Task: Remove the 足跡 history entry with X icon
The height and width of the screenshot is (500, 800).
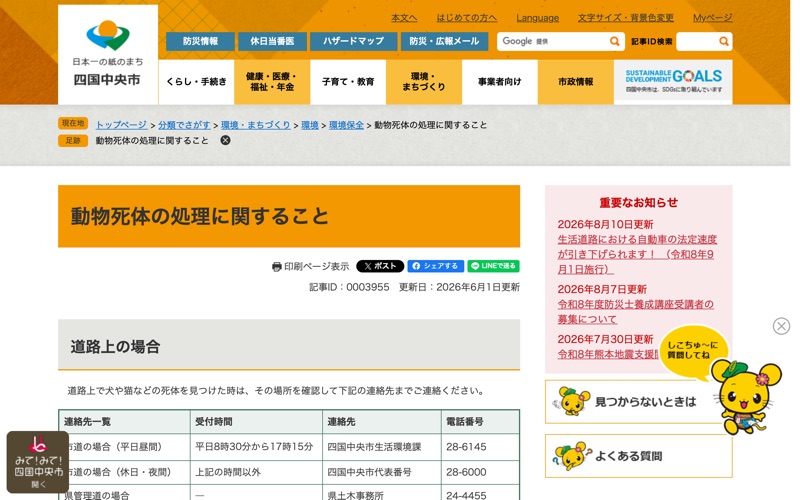Action: pos(225,140)
